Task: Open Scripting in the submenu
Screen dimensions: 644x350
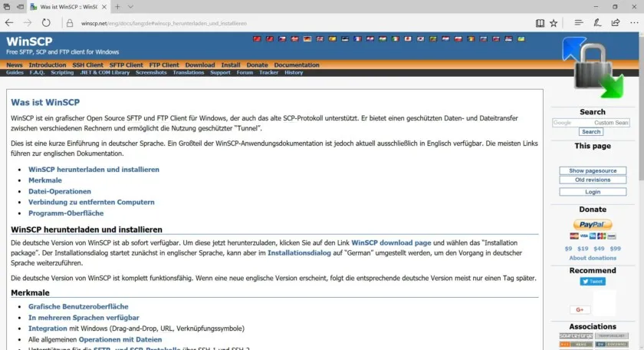Action: (x=62, y=72)
